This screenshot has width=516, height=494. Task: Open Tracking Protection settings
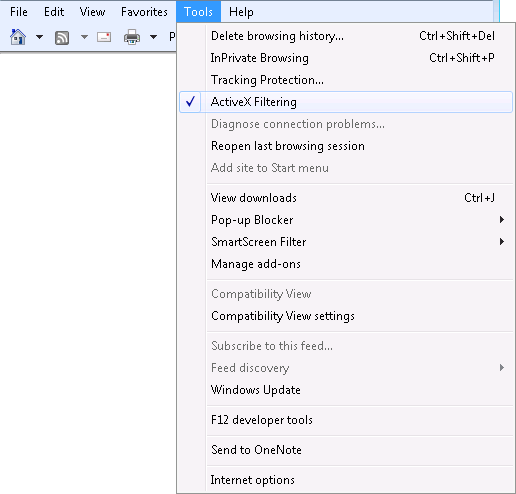[346, 80]
